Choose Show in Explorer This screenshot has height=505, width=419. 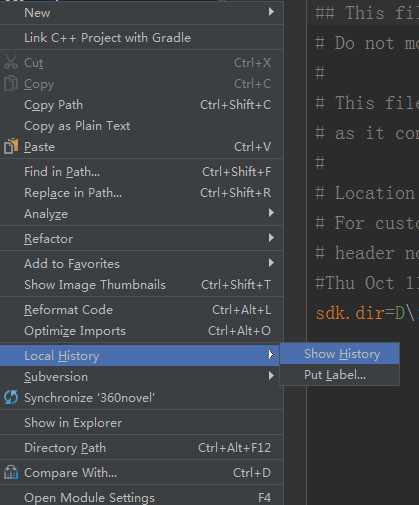pos(142,423)
